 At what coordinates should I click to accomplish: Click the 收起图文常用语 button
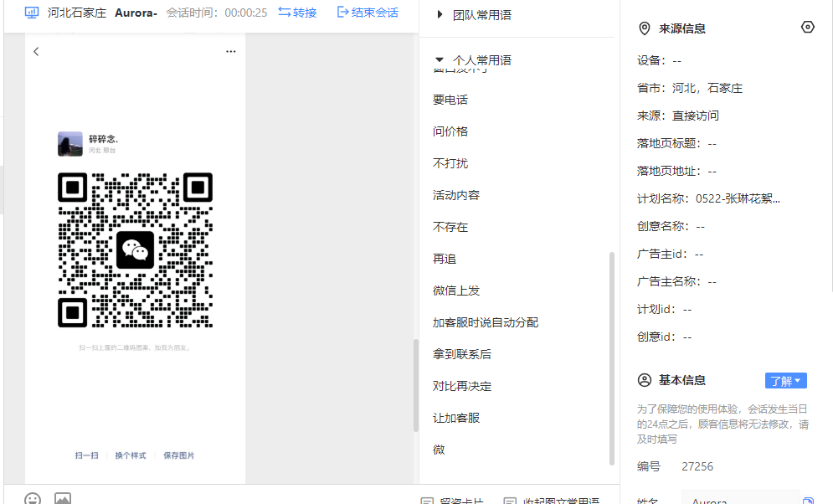552,501
